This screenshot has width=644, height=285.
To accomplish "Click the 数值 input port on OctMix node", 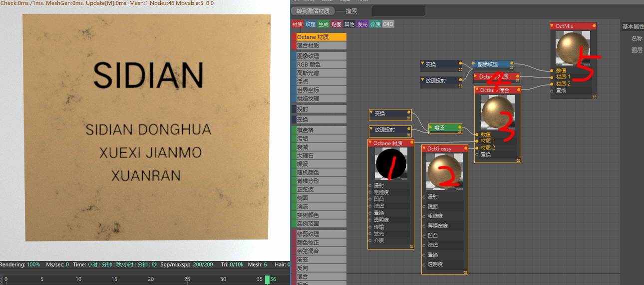I will 552,70.
